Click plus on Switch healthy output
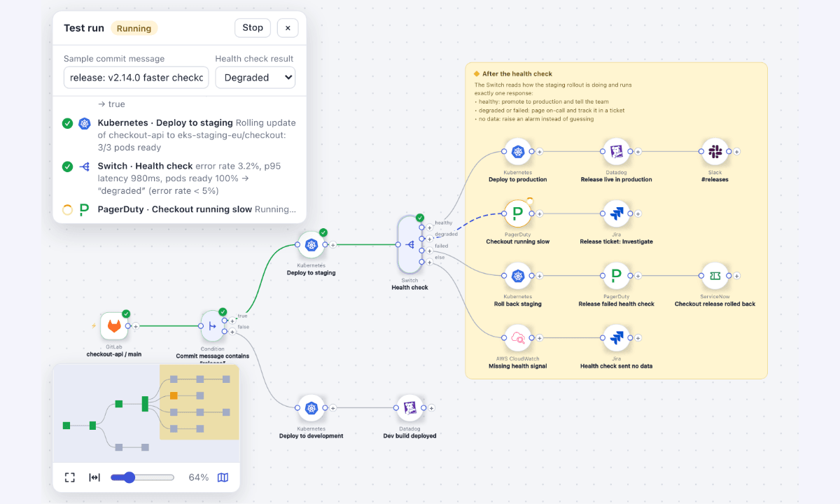 [x=429, y=227]
